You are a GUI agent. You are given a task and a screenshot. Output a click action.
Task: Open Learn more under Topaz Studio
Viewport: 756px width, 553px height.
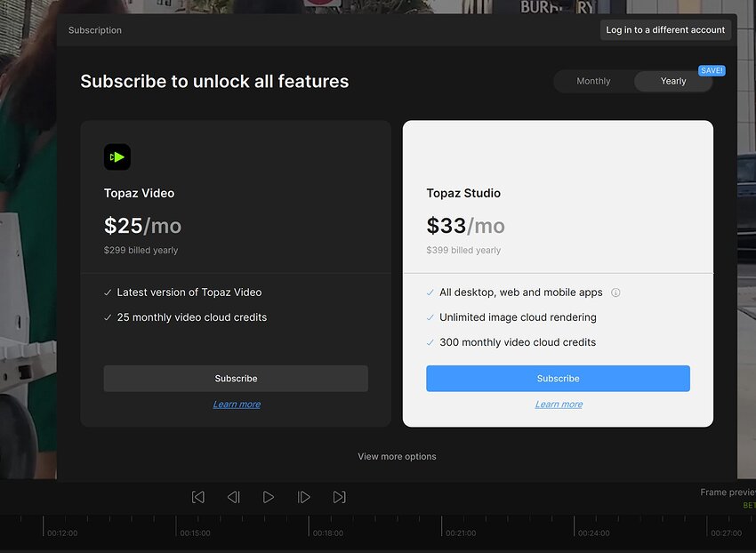pos(559,404)
